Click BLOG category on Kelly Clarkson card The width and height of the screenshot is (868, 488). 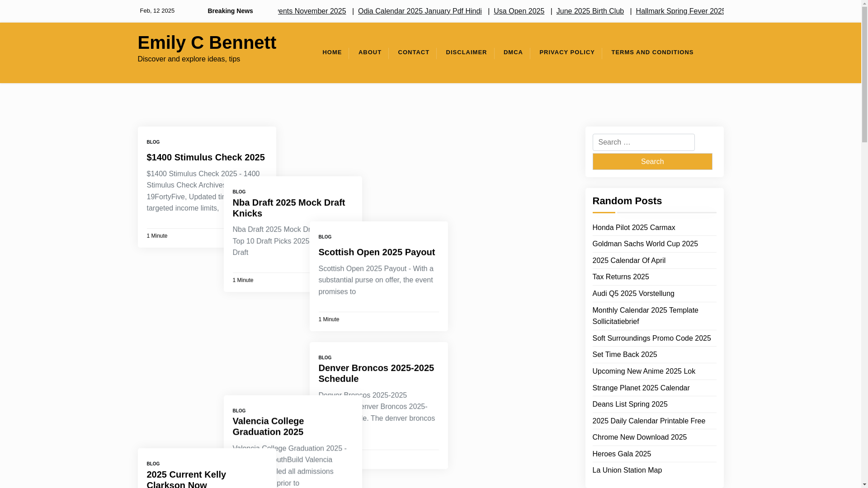(153, 464)
